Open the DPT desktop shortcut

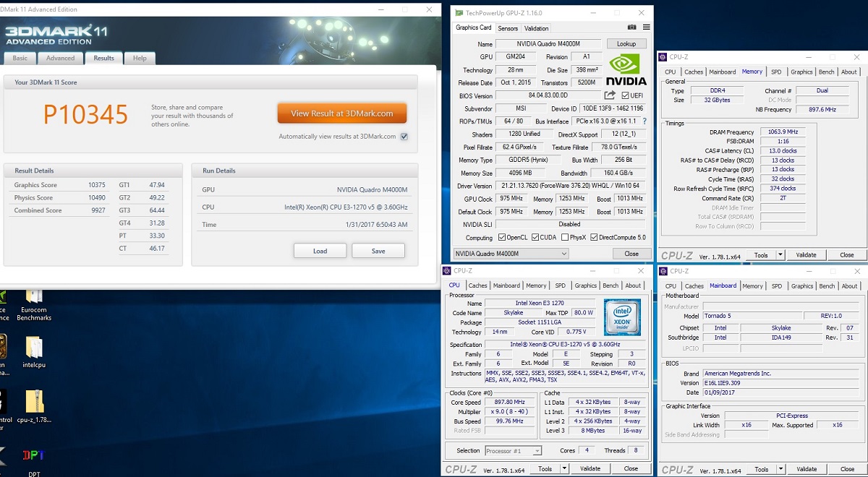[34, 456]
